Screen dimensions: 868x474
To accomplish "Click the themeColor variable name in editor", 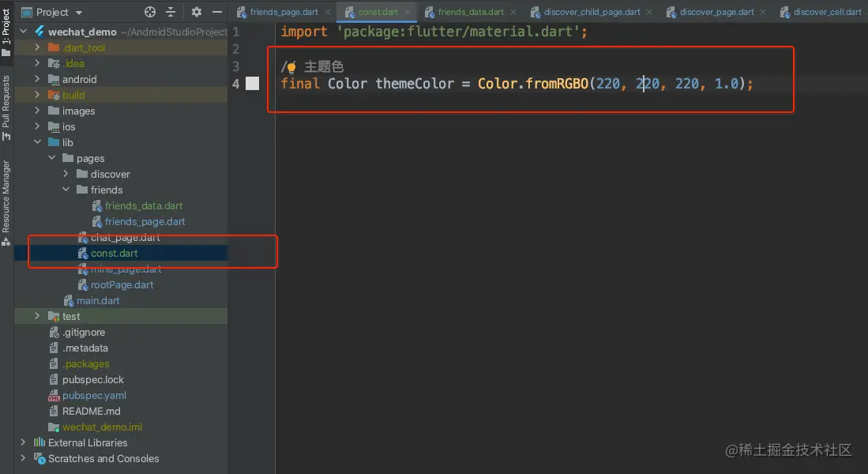I will (x=415, y=84).
